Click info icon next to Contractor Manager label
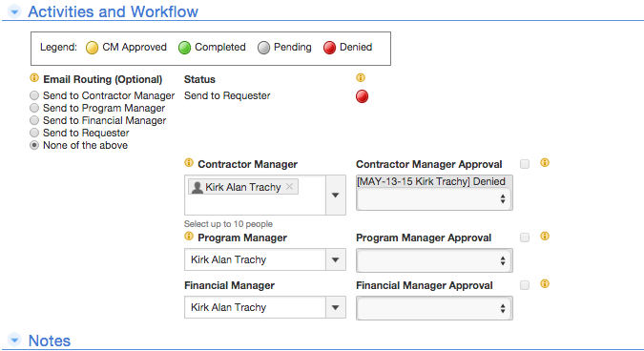Image resolution: width=644 pixels, height=351 pixels. click(x=189, y=162)
